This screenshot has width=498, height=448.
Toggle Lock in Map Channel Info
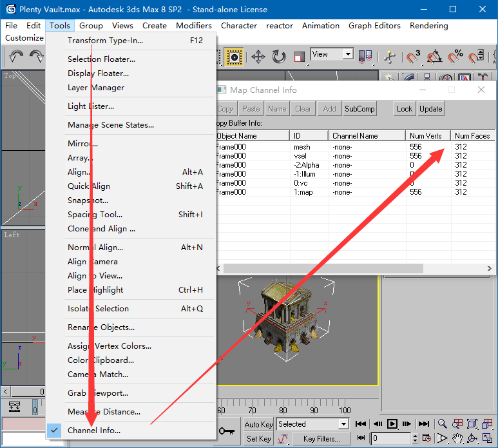[405, 109]
